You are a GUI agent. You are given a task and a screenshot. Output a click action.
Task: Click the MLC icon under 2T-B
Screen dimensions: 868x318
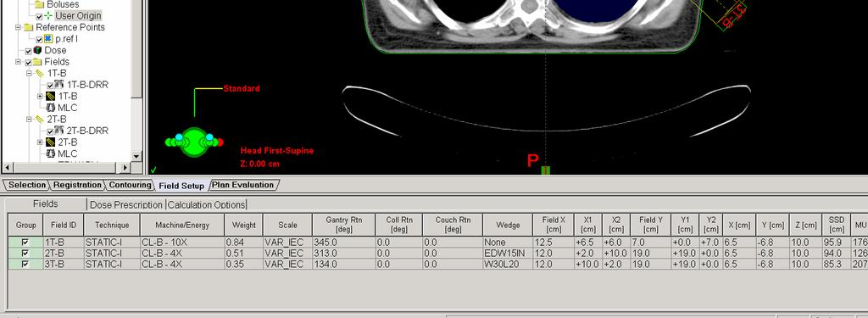pyautogui.click(x=50, y=153)
